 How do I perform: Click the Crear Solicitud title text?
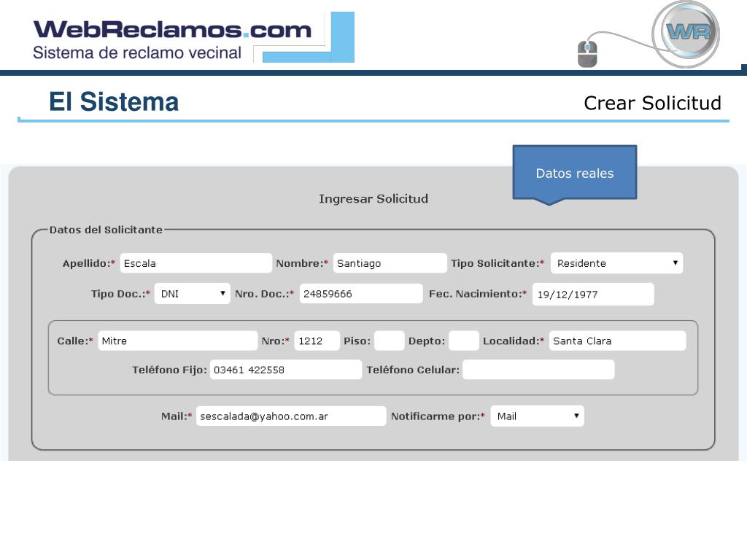(x=652, y=103)
